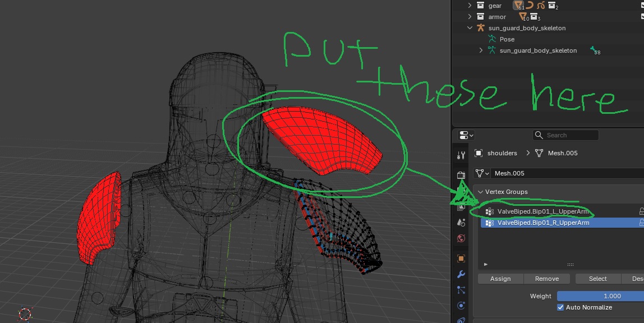Click the vertex group icon of R_UpperArm
Screen dimensions: 644x323
pos(489,223)
